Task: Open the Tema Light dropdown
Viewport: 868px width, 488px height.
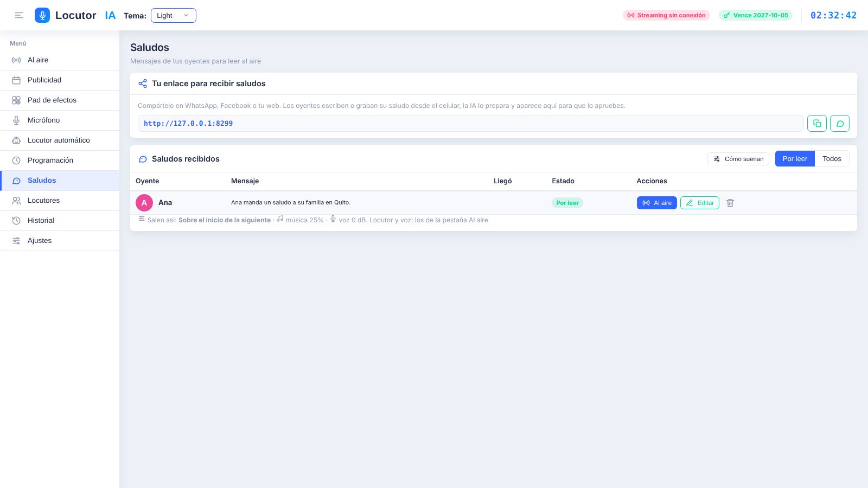Action: pos(174,15)
